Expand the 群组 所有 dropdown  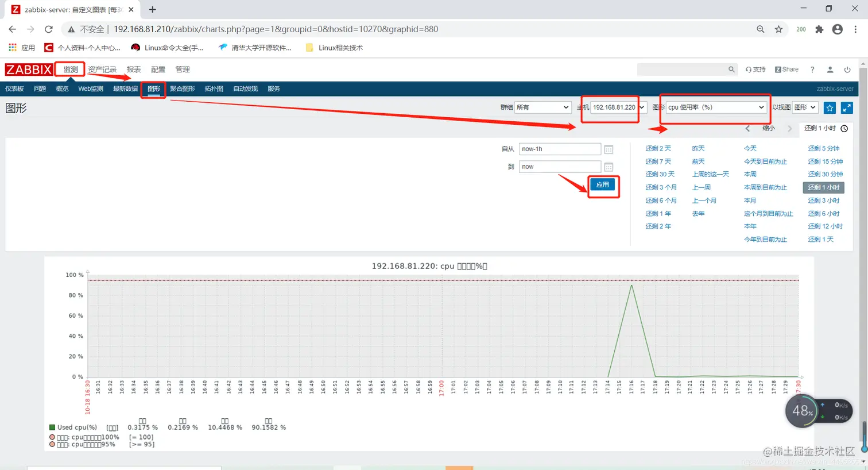542,107
